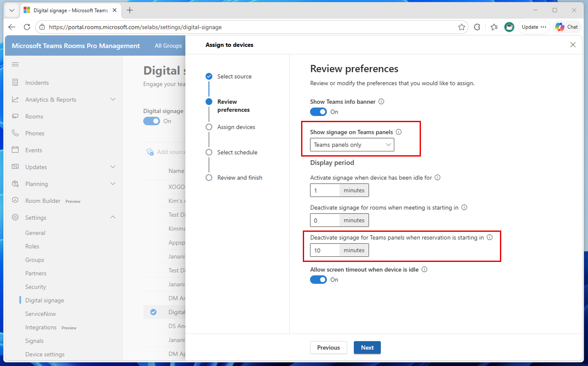This screenshot has width=588, height=366.
Task: Close the Digital signage browser tab
Action: coord(114,10)
